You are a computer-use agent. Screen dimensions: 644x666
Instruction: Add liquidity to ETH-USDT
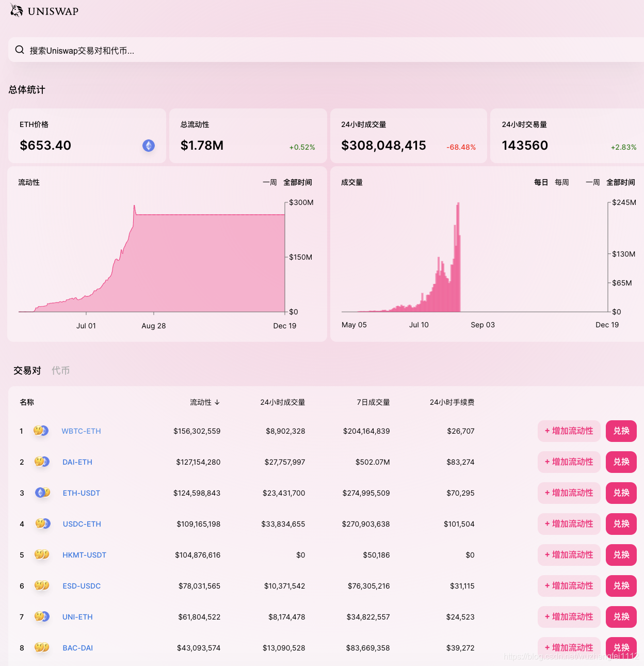pyautogui.click(x=569, y=493)
